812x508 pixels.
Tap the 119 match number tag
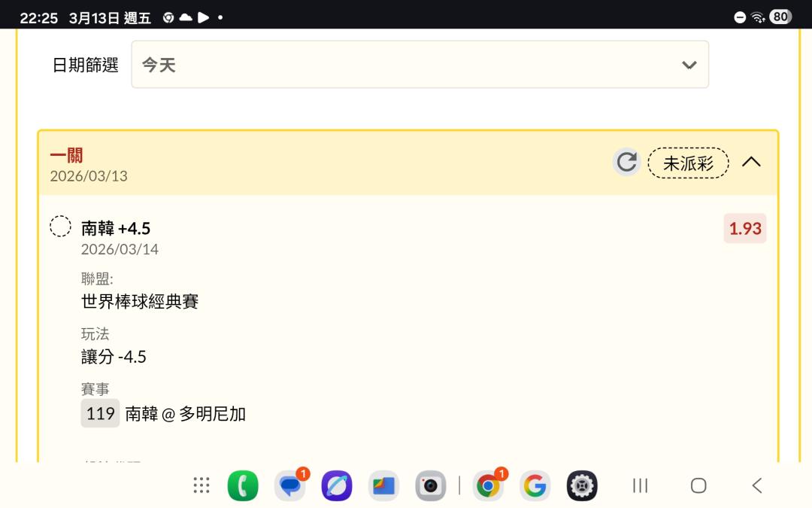[x=101, y=413]
